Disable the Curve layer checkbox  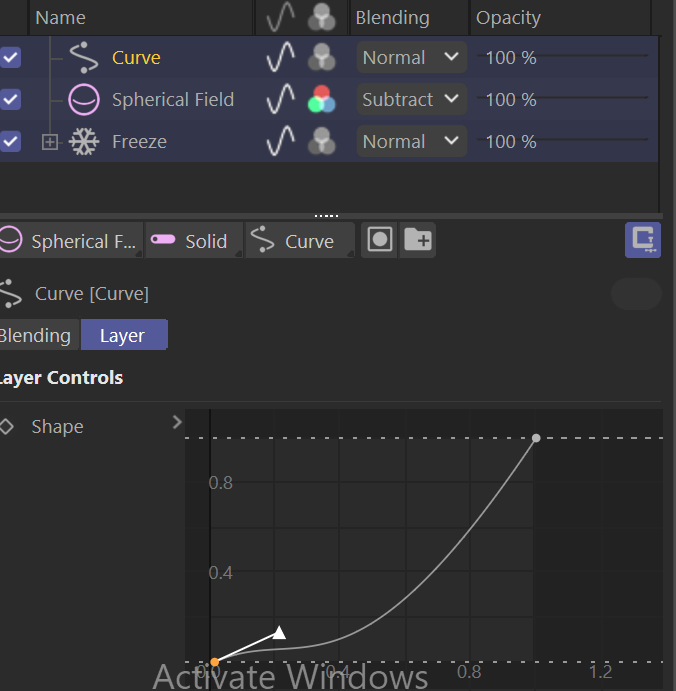[x=10, y=58]
